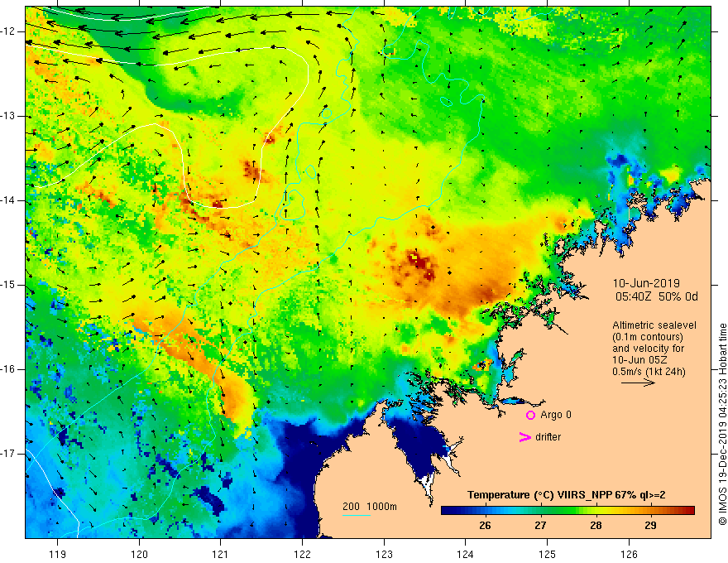
Task: Click the '0.5m/s (1kt 24h)' scale label
Action: 649,372
